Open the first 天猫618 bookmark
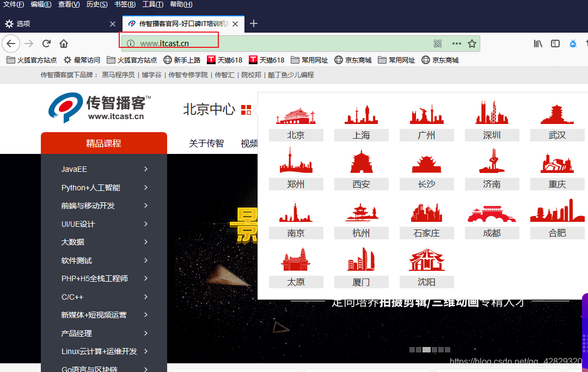588x372 pixels. [x=225, y=60]
